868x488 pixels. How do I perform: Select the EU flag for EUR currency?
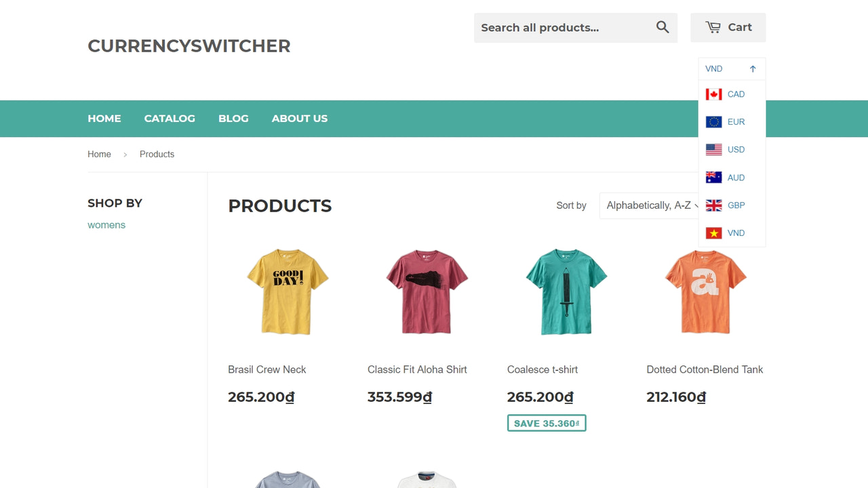pyautogui.click(x=715, y=121)
